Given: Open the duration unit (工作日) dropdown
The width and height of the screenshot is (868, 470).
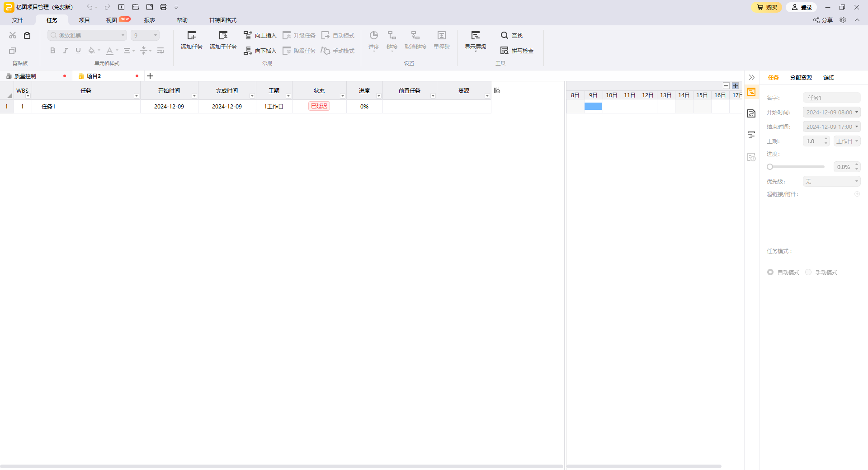Looking at the screenshot, I should [x=847, y=141].
